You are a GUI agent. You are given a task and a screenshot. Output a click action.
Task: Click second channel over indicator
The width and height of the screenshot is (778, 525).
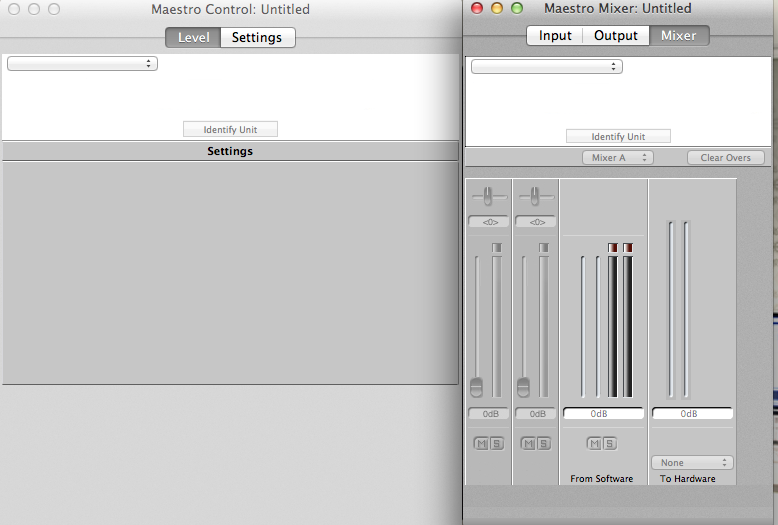click(x=544, y=248)
